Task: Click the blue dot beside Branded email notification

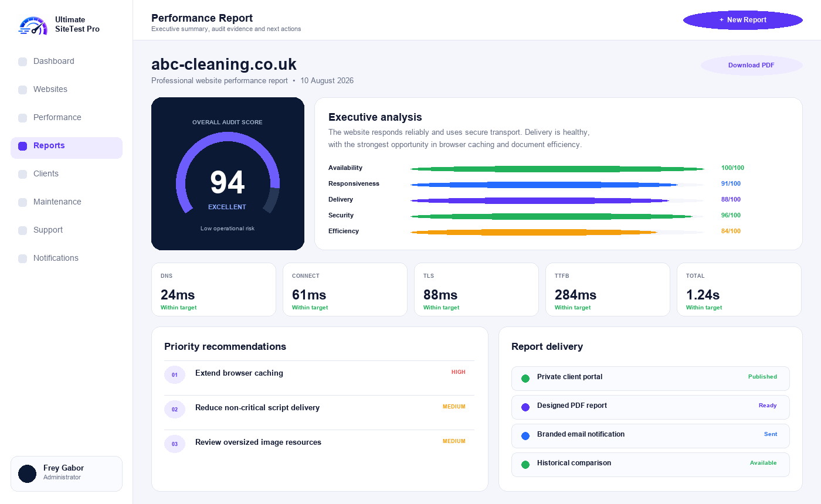Action: pos(525,436)
